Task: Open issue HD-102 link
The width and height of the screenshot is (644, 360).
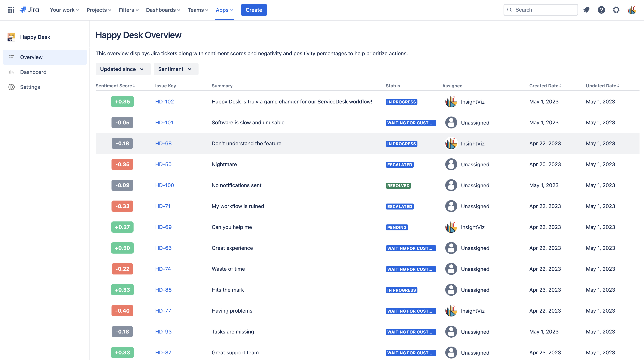Action: (x=164, y=102)
